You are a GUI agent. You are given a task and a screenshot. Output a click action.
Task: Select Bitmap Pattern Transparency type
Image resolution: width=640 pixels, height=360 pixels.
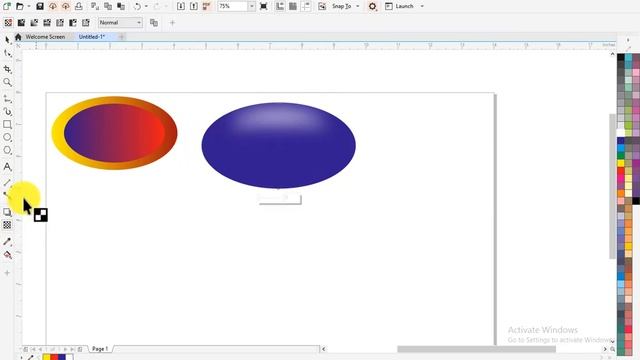click(60, 22)
